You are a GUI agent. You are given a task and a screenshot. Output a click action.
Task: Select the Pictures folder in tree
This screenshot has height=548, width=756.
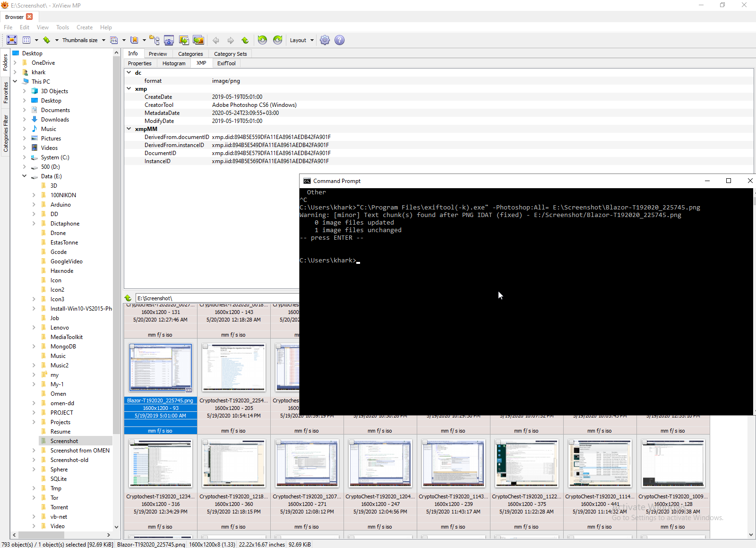click(x=51, y=139)
